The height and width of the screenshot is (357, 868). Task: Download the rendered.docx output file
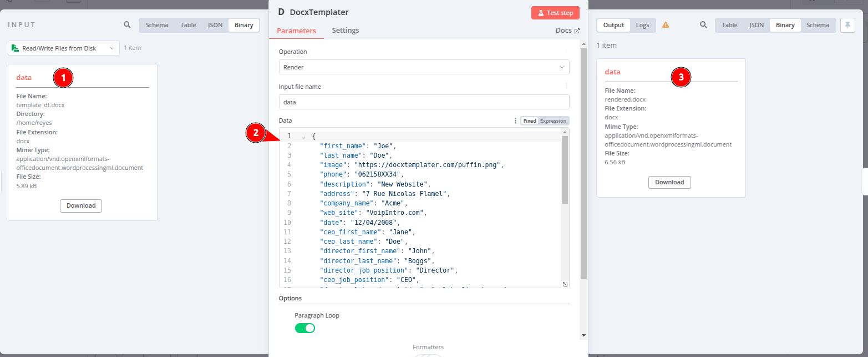[669, 182]
